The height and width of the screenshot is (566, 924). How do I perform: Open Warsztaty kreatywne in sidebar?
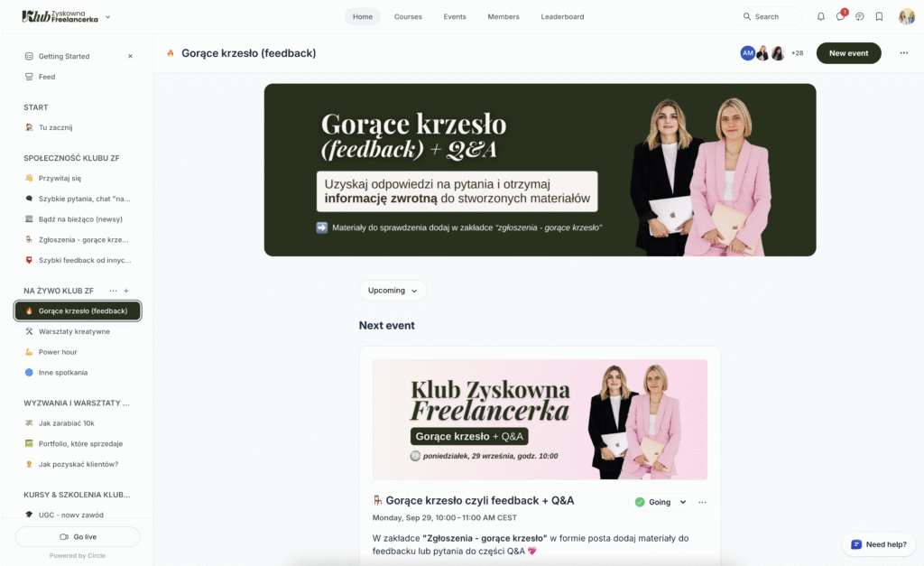point(74,331)
